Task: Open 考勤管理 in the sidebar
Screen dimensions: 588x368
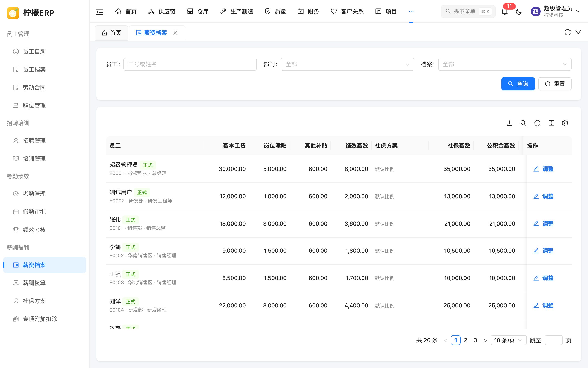Action: pyautogui.click(x=45, y=194)
